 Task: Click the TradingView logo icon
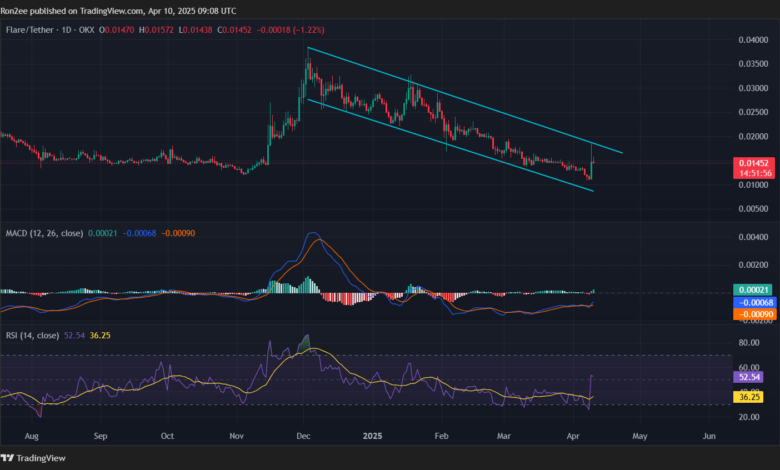pyautogui.click(x=12, y=456)
